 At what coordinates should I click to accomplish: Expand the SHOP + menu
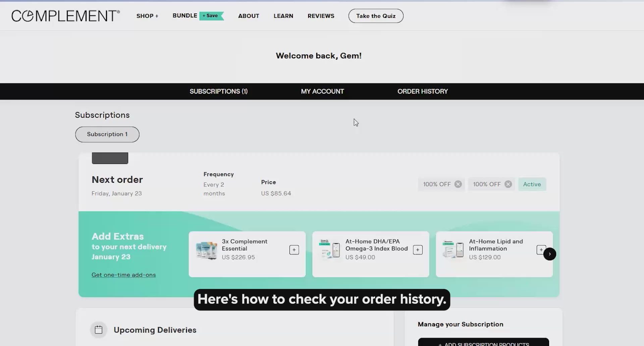tap(147, 16)
